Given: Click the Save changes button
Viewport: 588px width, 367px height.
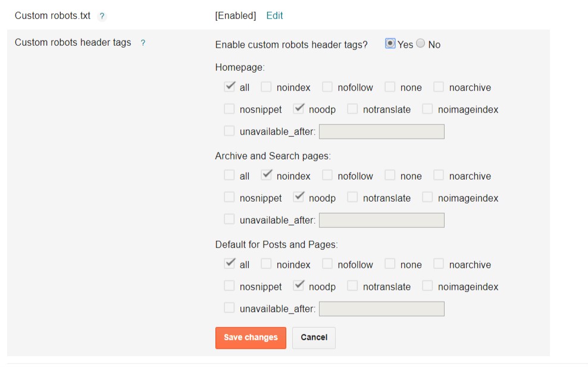Looking at the screenshot, I should (251, 338).
